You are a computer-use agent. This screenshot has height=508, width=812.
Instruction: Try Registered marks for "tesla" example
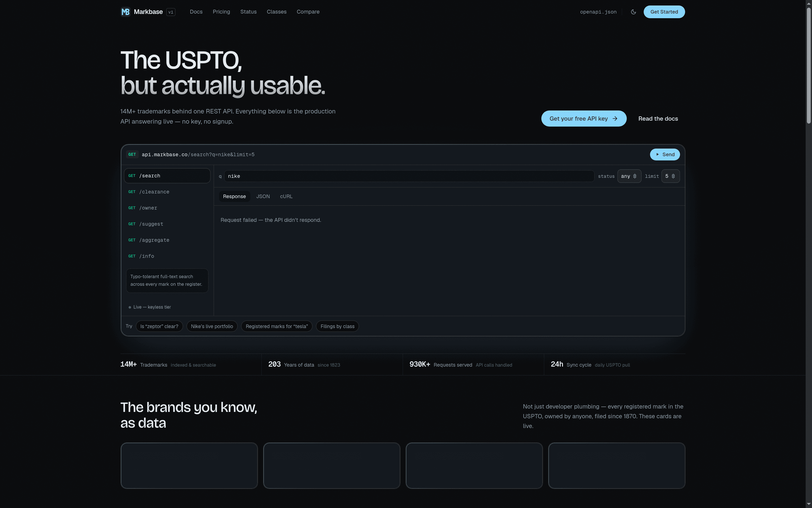pyautogui.click(x=277, y=326)
